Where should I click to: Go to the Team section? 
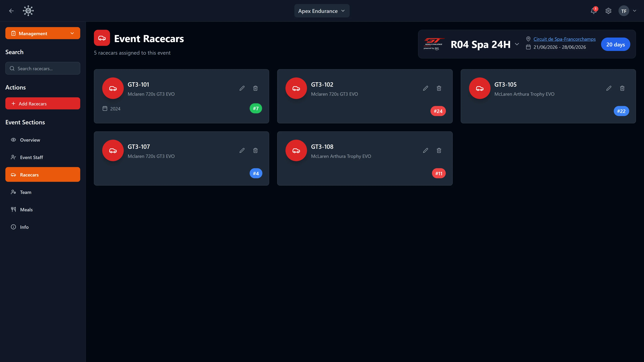(43, 192)
